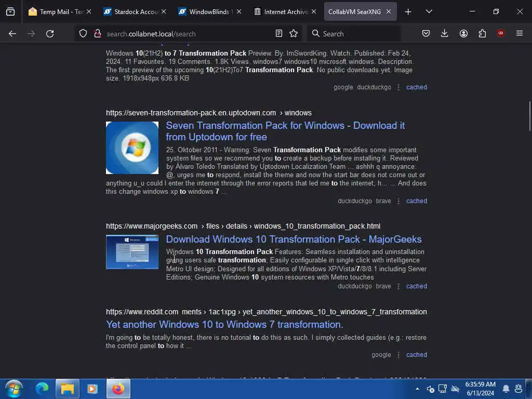Open the notifications bell icon
This screenshot has width=532, height=399.
tap(506, 389)
